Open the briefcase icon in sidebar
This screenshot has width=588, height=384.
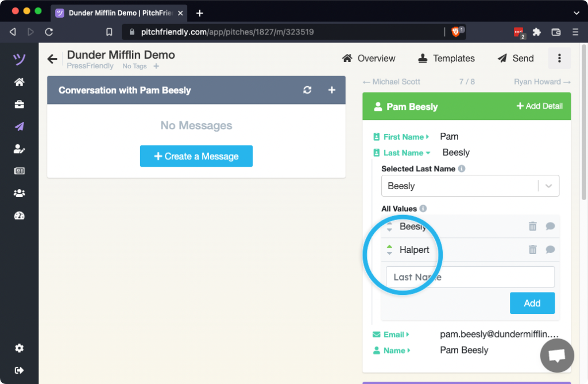pyautogui.click(x=19, y=104)
